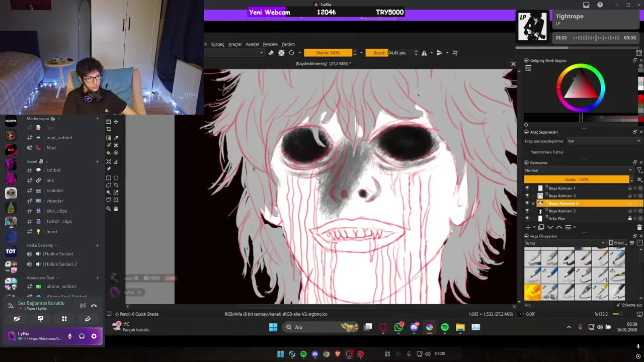The image size is (644, 362).
Task: Click Boyut brush size slider
Action: pos(389,53)
